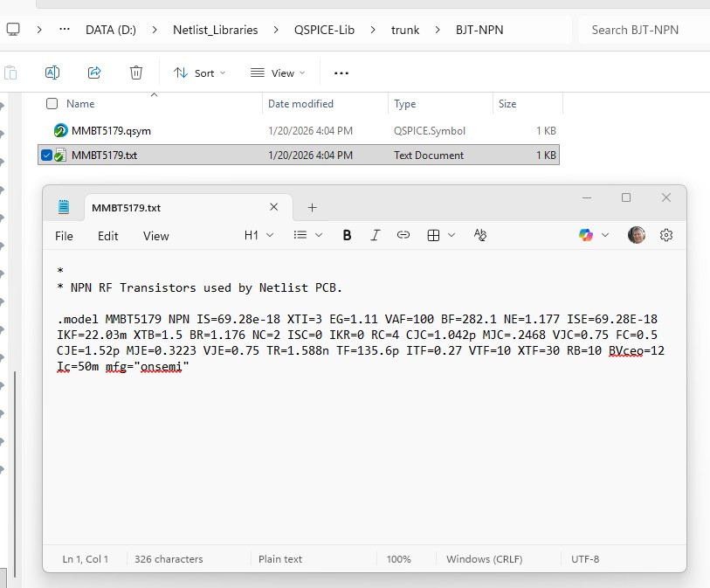Toggle the select-all checkbox beside Name header

pyautogui.click(x=52, y=103)
